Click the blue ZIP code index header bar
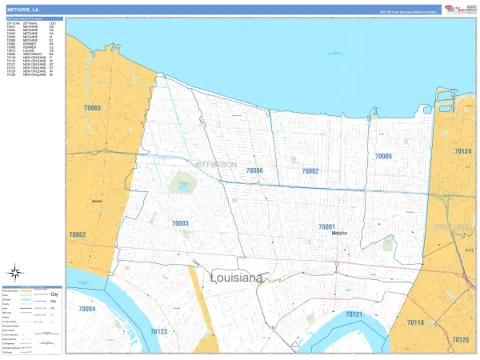 coord(34,19)
